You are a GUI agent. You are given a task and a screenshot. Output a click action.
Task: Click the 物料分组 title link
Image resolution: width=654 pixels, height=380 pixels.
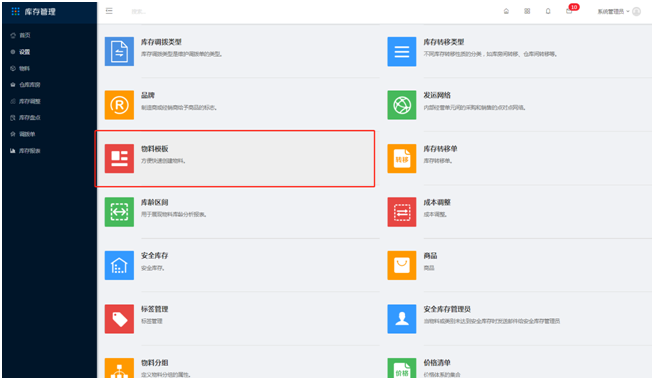(x=154, y=363)
